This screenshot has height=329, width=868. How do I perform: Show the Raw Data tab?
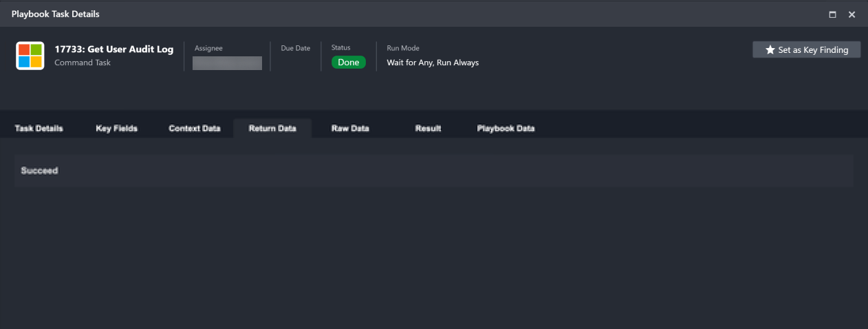tap(350, 128)
